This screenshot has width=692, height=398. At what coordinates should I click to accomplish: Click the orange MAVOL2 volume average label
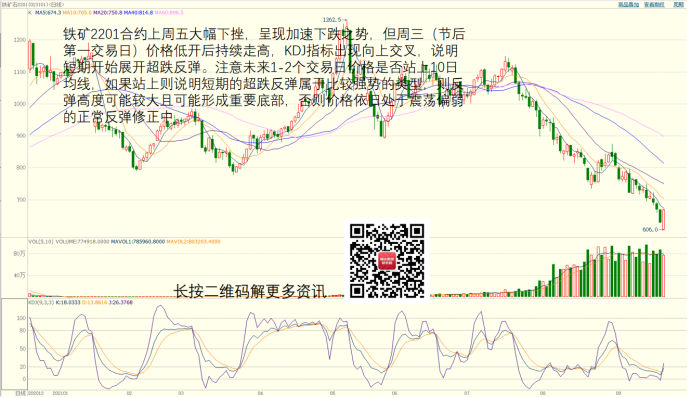[193, 242]
